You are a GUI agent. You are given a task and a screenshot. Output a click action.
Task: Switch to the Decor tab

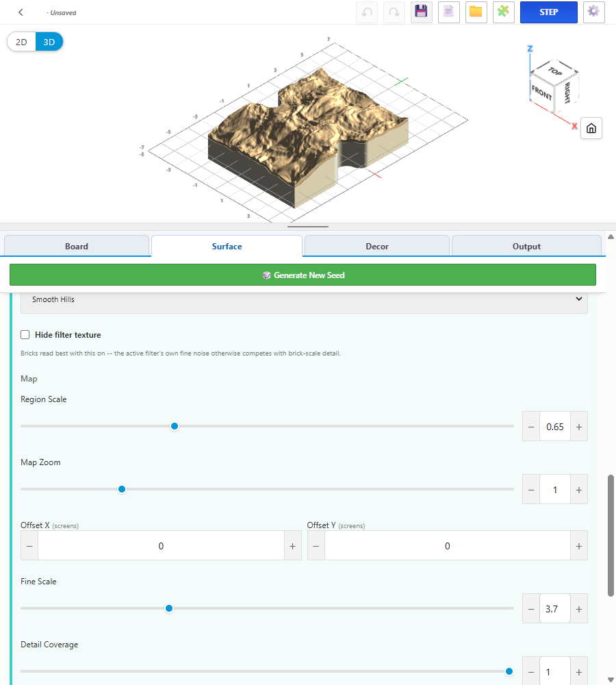pos(376,247)
